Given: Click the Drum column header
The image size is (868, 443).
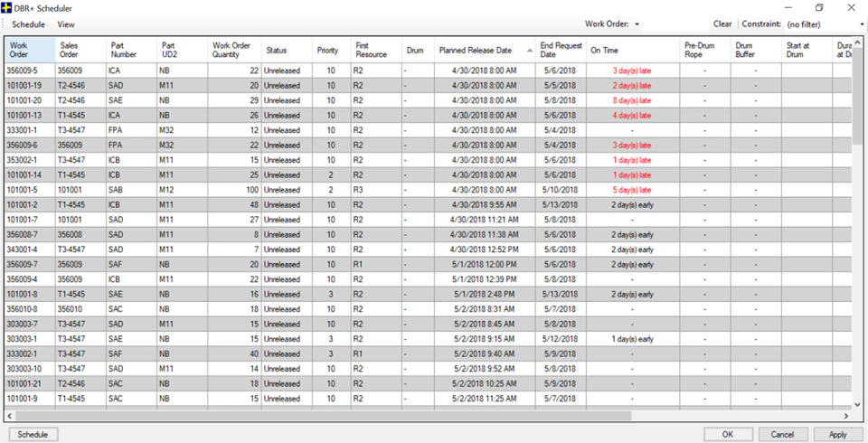Looking at the screenshot, I should coord(418,50).
